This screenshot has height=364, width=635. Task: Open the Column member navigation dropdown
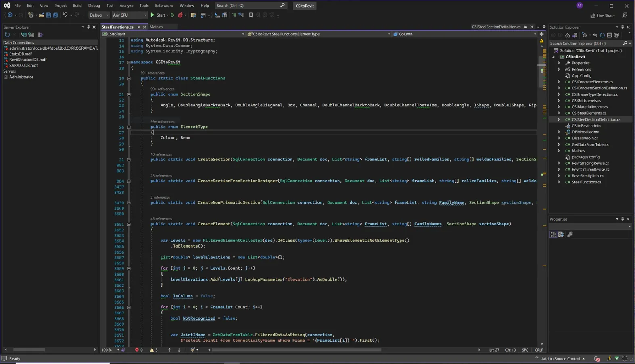click(464, 34)
